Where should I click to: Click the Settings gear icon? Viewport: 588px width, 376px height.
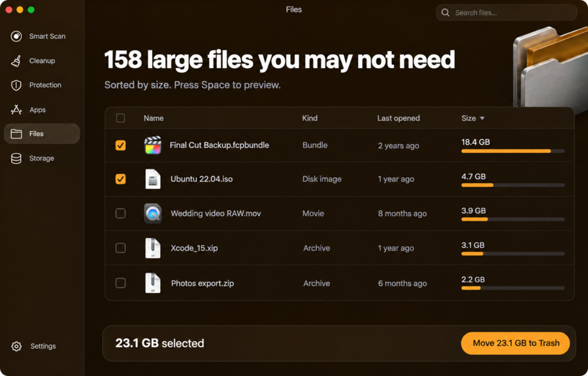point(16,346)
